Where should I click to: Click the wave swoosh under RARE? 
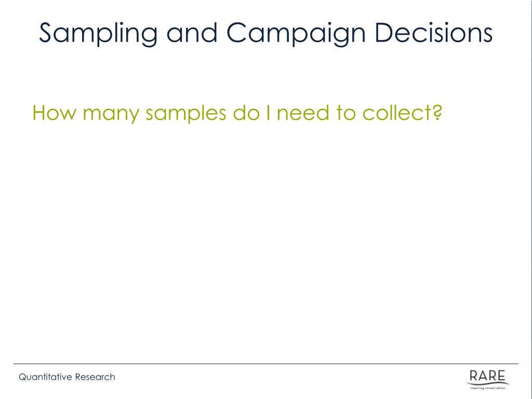coord(488,384)
